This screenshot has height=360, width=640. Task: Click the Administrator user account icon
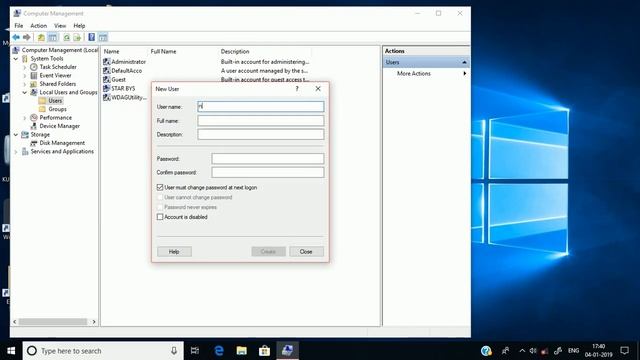(x=107, y=62)
